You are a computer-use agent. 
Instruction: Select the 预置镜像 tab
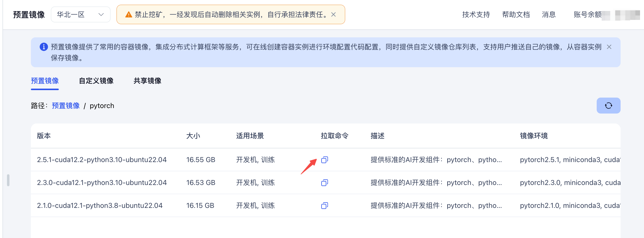coord(45,81)
